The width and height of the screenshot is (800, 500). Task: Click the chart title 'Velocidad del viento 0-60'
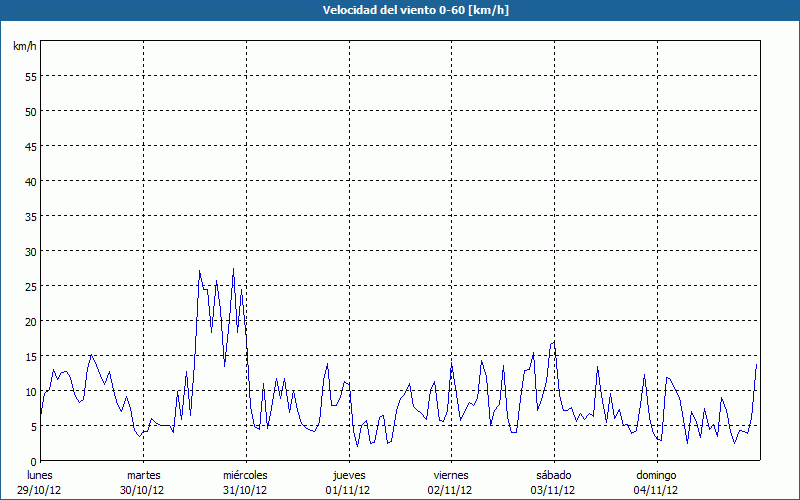399,10
